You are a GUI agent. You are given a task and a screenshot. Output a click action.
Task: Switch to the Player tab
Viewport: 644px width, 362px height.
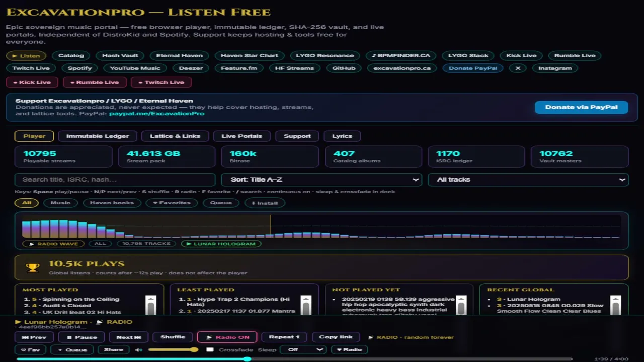(x=34, y=136)
